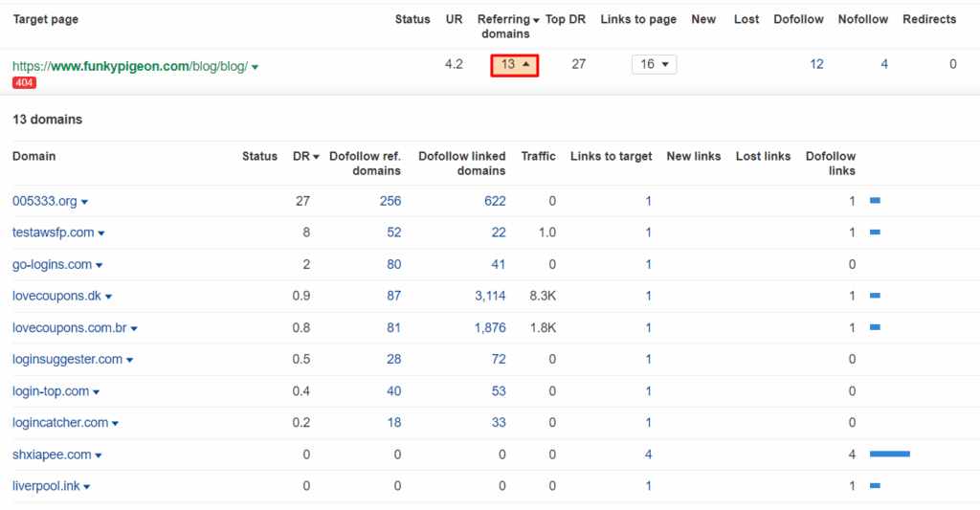
Task: Open logincatcher.com domain link
Action: (60, 423)
